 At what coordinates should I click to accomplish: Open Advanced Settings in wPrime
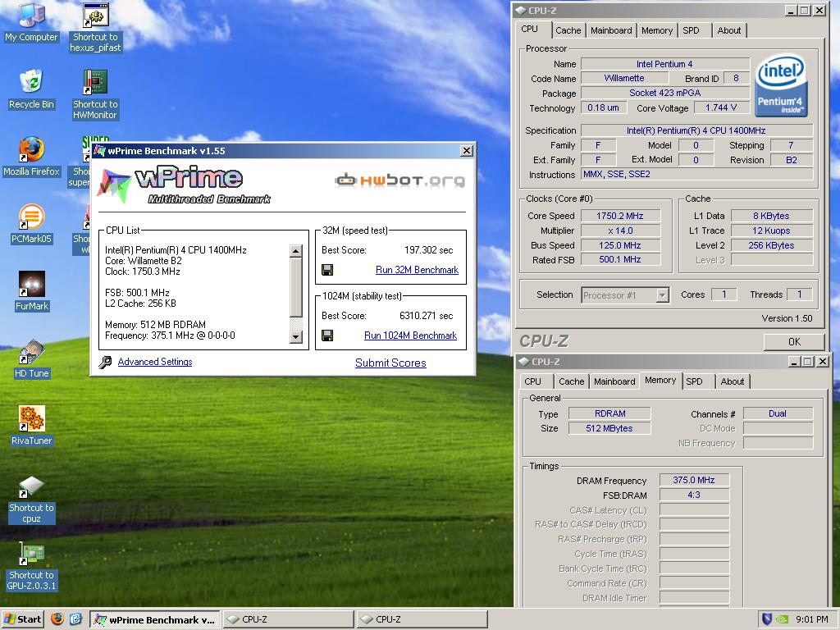click(155, 362)
